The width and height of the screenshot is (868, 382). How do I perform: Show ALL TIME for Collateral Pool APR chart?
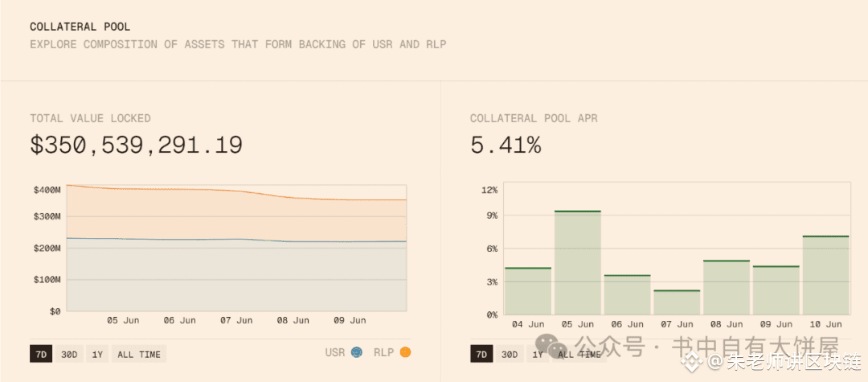(579, 354)
